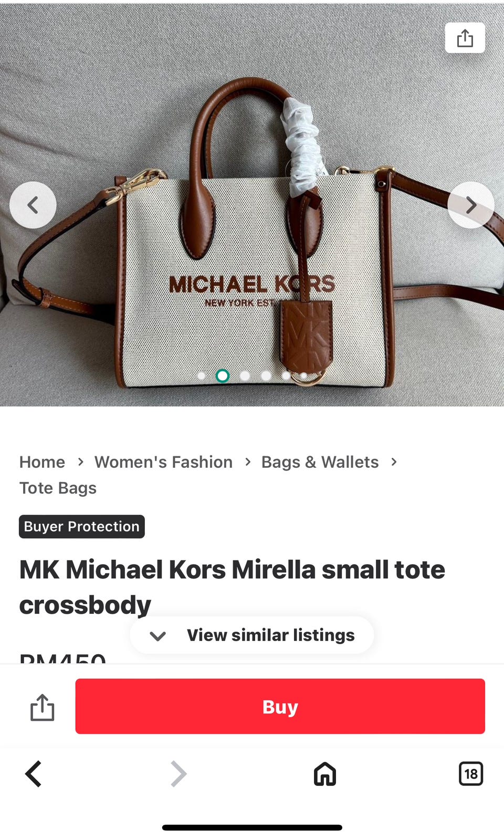Expand View similar listings
Image resolution: width=504 pixels, height=840 pixels.
252,635
